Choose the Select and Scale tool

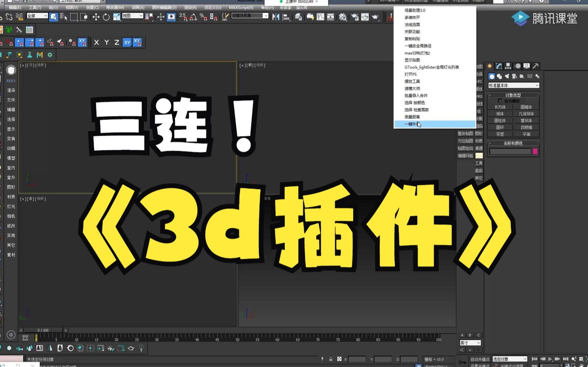click(x=117, y=17)
